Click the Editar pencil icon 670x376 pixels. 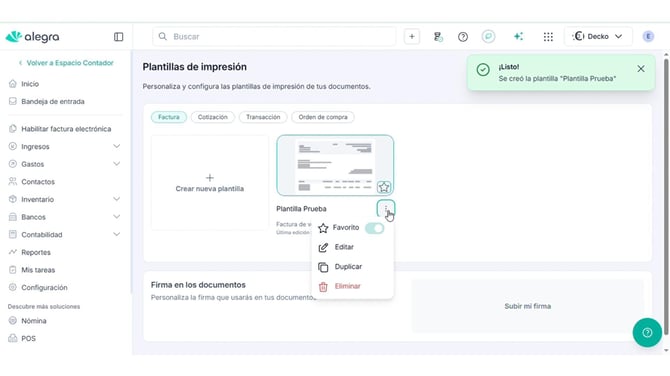(323, 247)
